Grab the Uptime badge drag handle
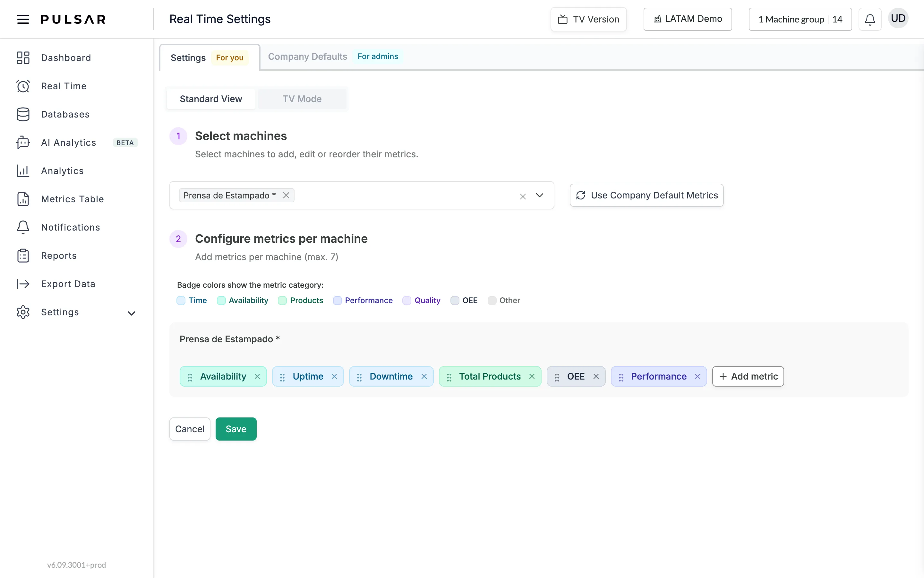The width and height of the screenshot is (924, 578). click(x=282, y=377)
